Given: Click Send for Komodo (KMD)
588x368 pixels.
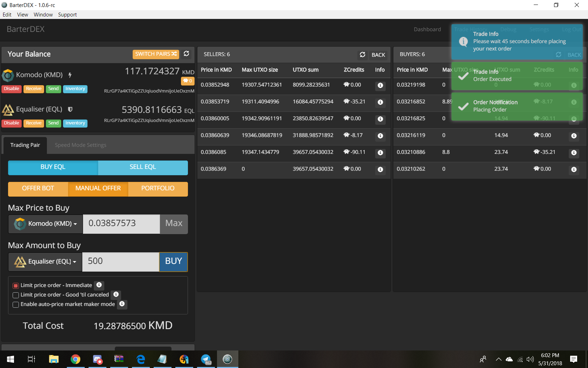Looking at the screenshot, I should [x=53, y=89].
